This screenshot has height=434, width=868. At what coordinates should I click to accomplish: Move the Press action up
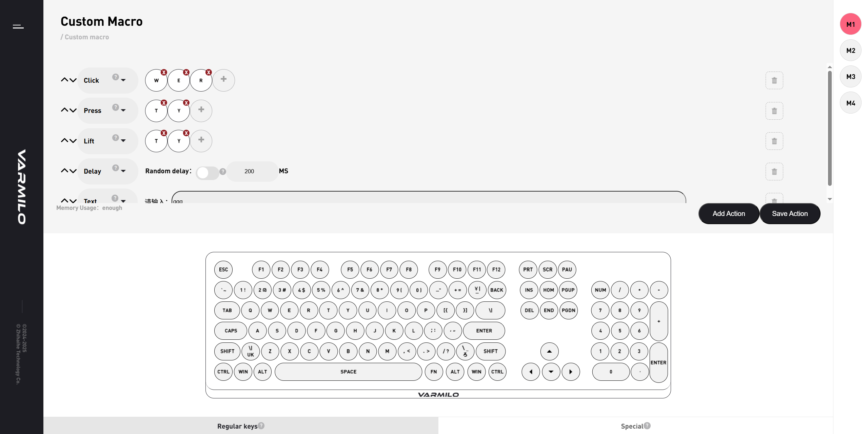coord(64,110)
